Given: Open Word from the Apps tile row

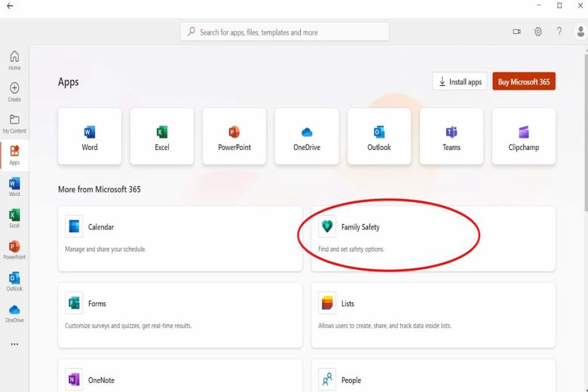Looking at the screenshot, I should point(90,136).
